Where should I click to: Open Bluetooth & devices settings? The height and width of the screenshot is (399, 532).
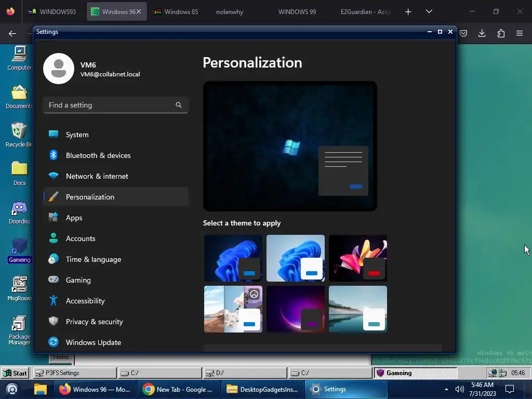pos(115,155)
